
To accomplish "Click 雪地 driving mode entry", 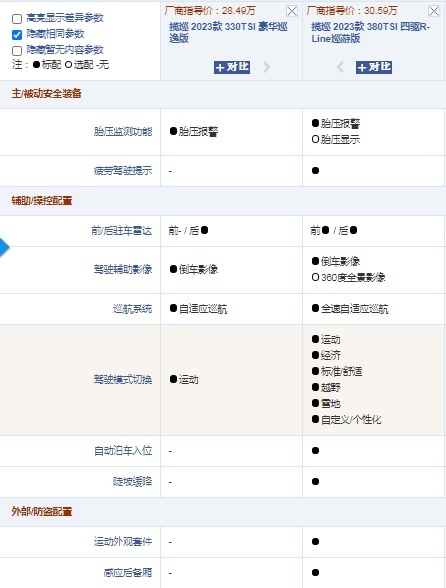I will click(x=326, y=403).
